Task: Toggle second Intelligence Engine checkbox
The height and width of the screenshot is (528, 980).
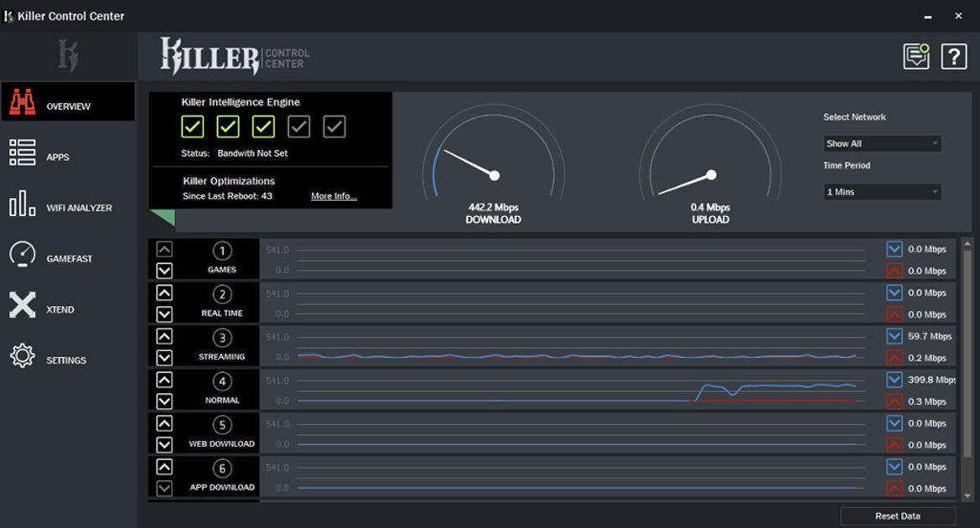Action: pos(227,127)
